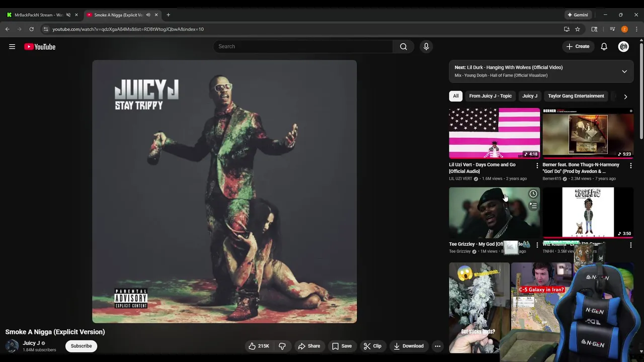Subscribe to Juicy J channel

tap(81, 346)
